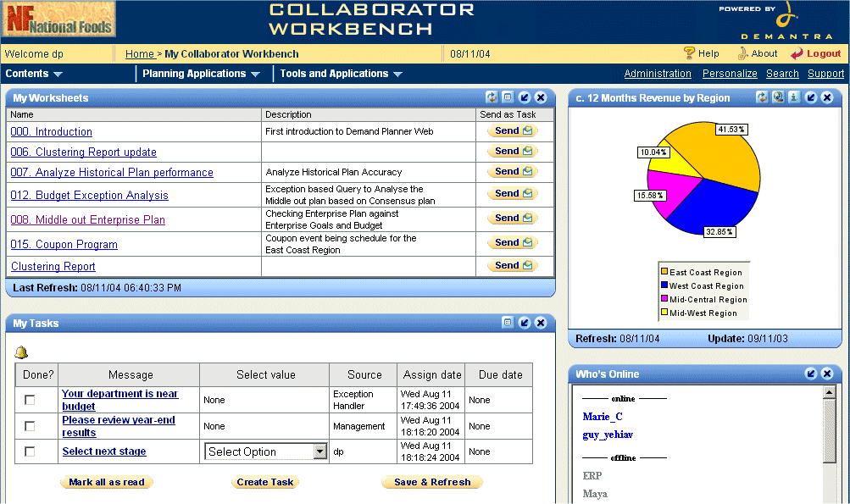
Task: Refresh the 12 Months Revenue chart
Action: [762, 97]
